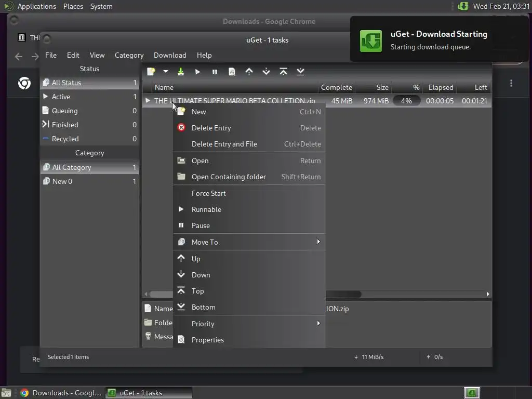532x399 pixels.
Task: Choose Open Containing folder
Action: [249, 177]
